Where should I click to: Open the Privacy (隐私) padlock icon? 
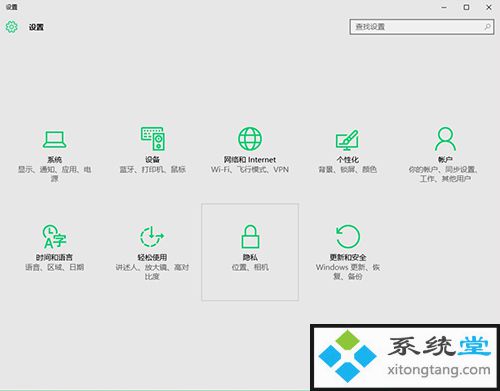[x=250, y=236]
